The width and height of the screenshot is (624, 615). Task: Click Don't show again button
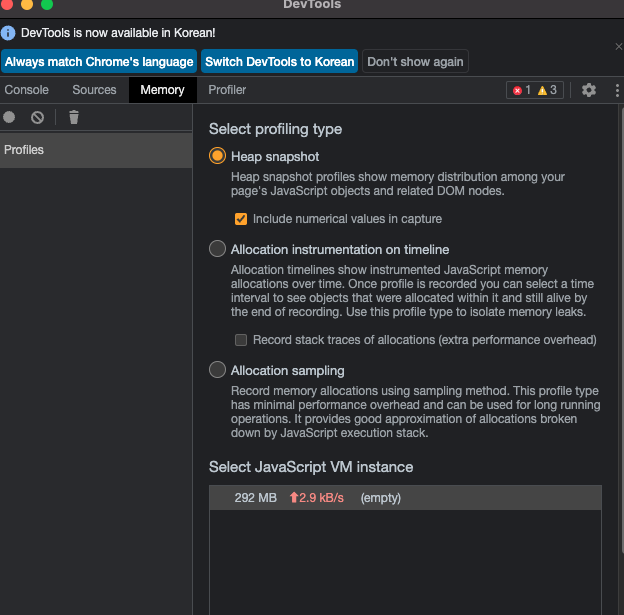[415, 62]
